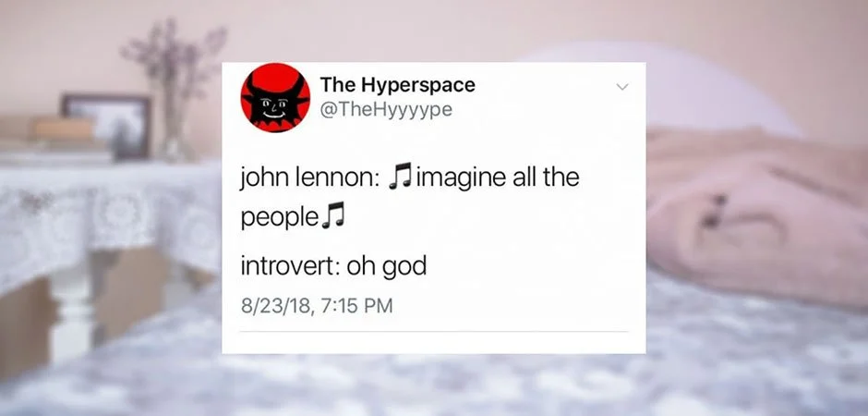Click the music note after people
This screenshot has height=416, width=868.
(x=332, y=214)
